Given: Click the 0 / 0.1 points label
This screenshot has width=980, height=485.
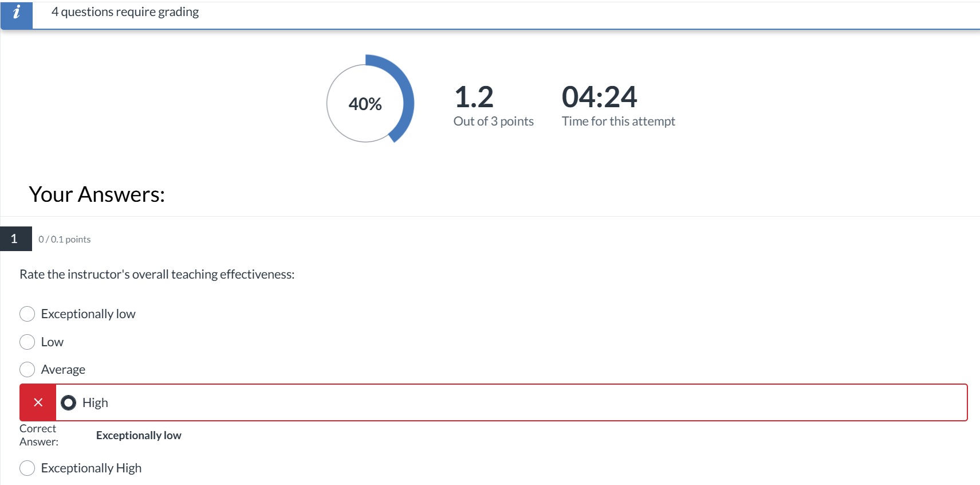Looking at the screenshot, I should (x=64, y=240).
